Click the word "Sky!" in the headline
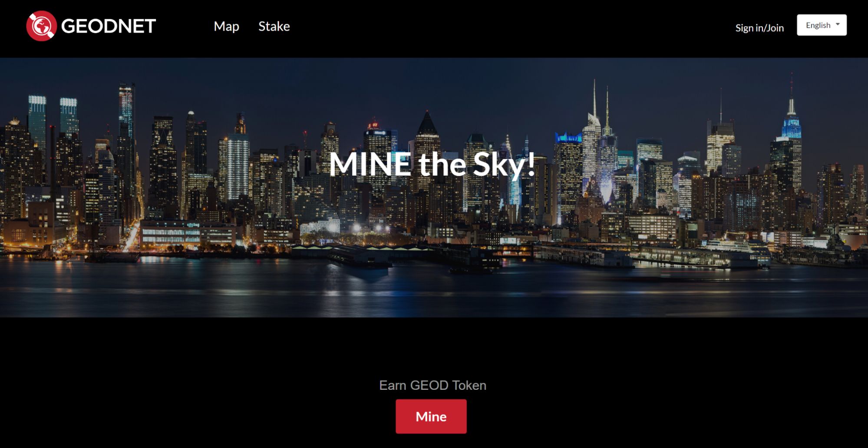The height and width of the screenshot is (448, 868). tap(504, 164)
